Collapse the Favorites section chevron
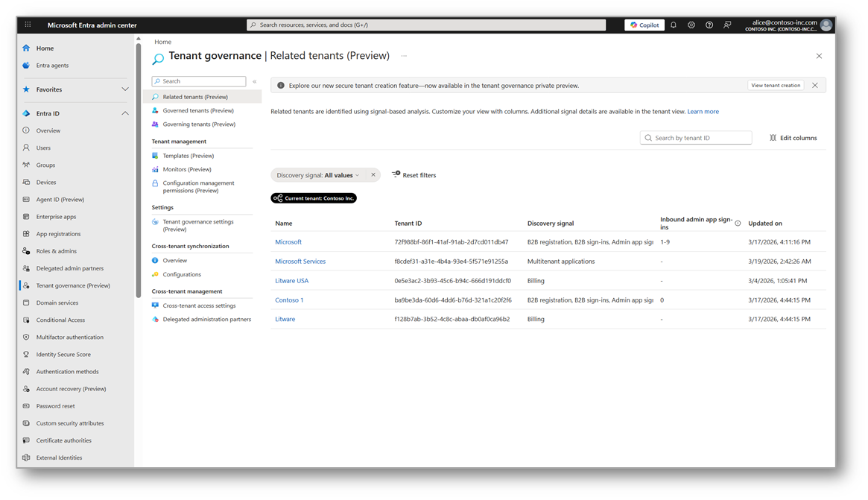 coord(125,89)
